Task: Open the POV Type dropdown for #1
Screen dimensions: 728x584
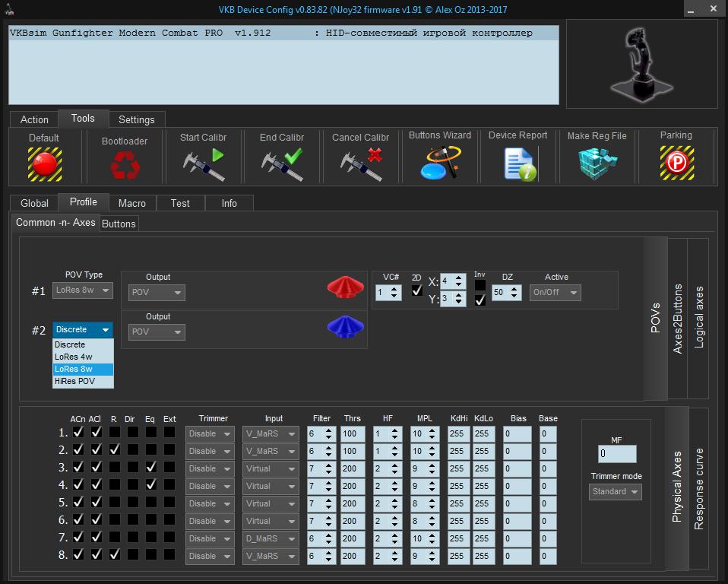Action: 83,290
